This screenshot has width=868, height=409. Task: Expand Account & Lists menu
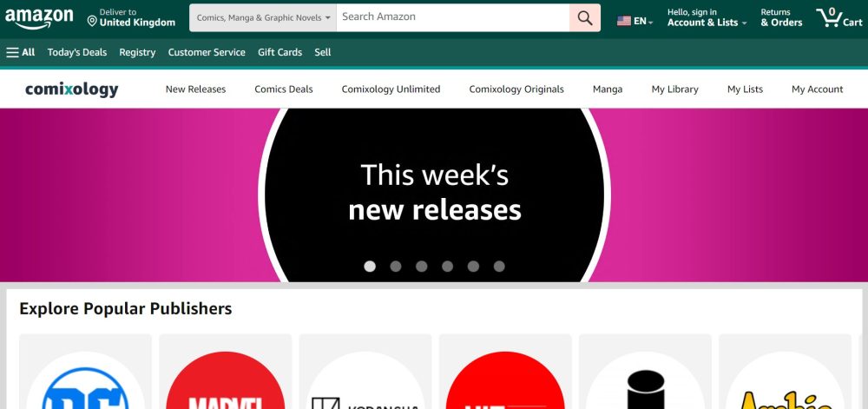tap(707, 17)
